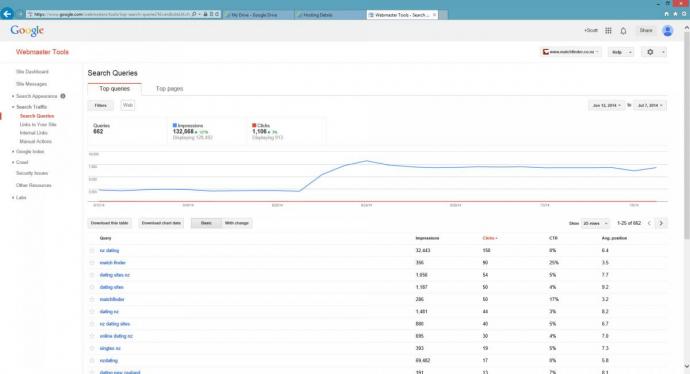Open the notifications bell

point(623,31)
